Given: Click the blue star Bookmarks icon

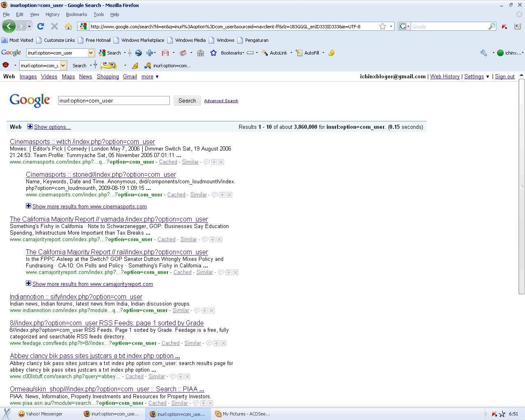Looking at the screenshot, I should point(213,53).
